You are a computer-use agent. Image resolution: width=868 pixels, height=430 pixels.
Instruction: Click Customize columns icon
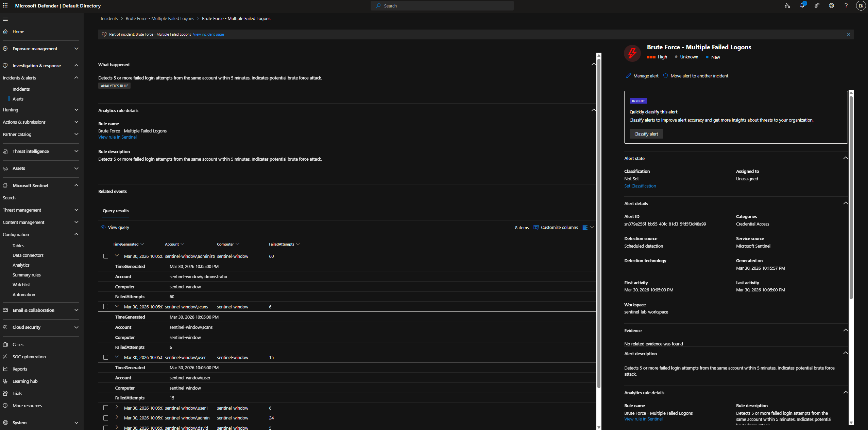point(536,228)
